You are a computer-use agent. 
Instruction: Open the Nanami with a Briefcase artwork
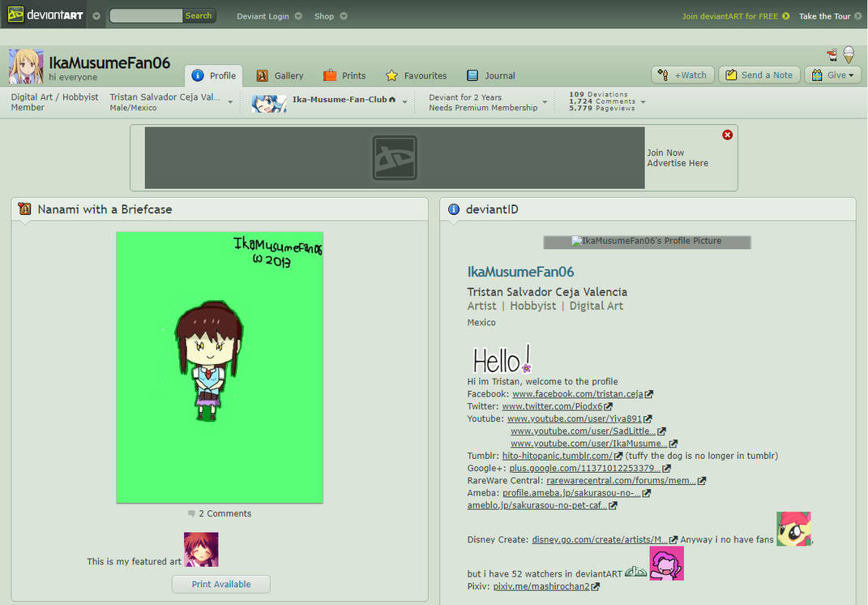tap(220, 367)
